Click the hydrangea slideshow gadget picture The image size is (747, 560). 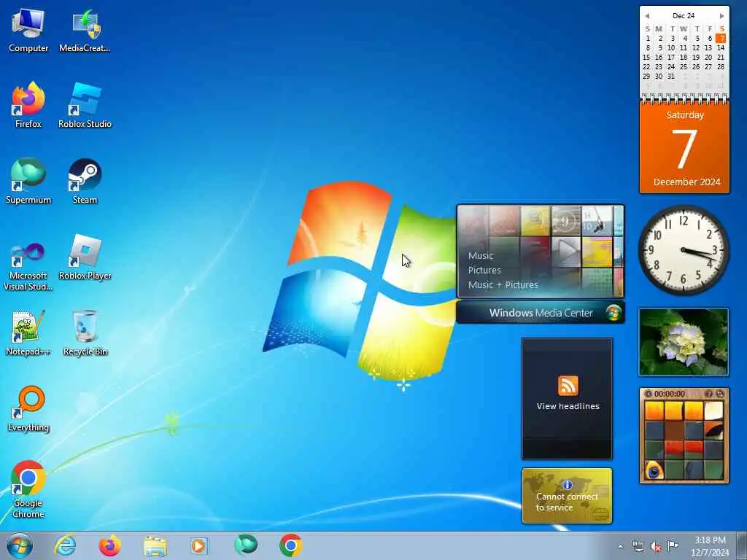684,342
